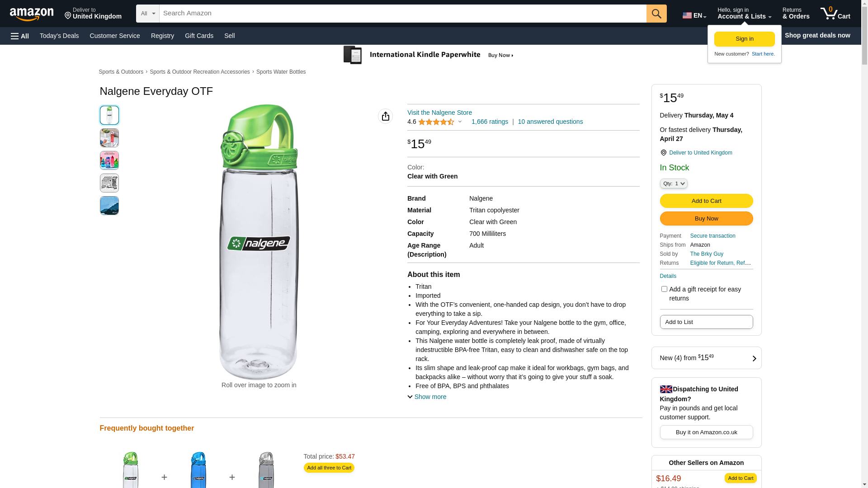The width and height of the screenshot is (868, 488).
Task: Click in the Search Amazon field
Action: click(402, 14)
